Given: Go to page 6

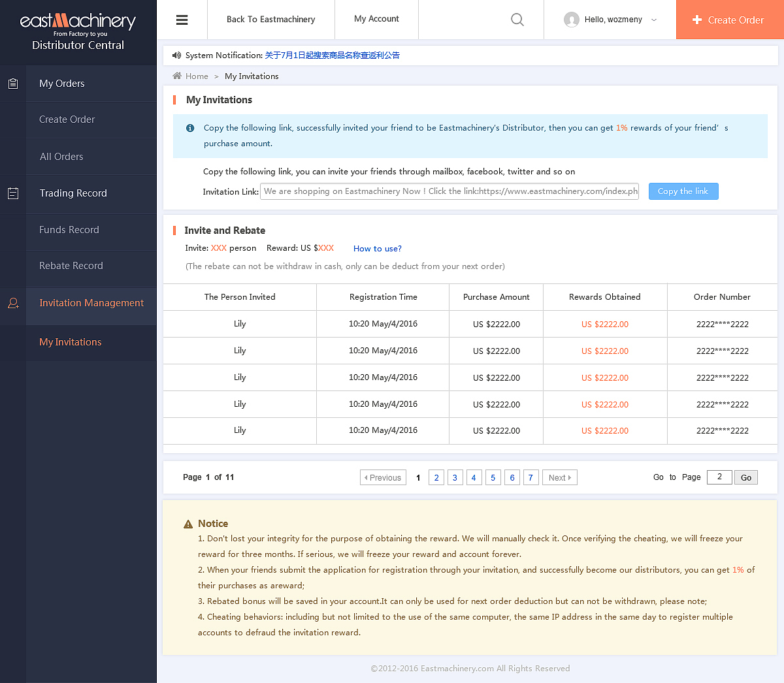Looking at the screenshot, I should pos(512,477).
